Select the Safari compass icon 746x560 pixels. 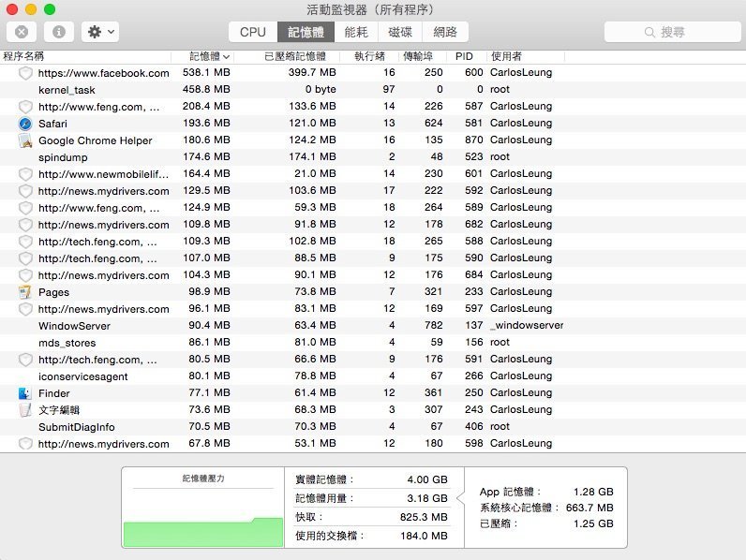coord(25,124)
